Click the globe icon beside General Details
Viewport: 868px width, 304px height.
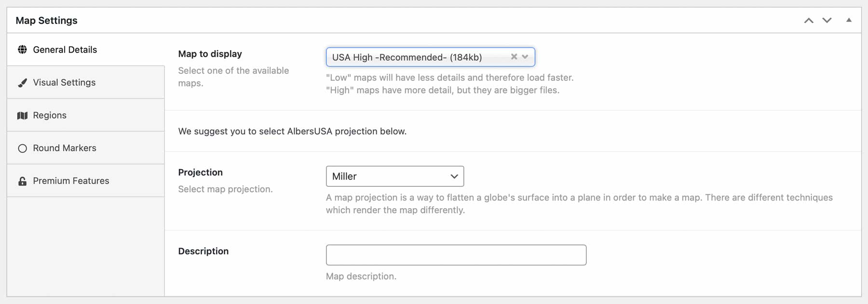[x=22, y=49]
